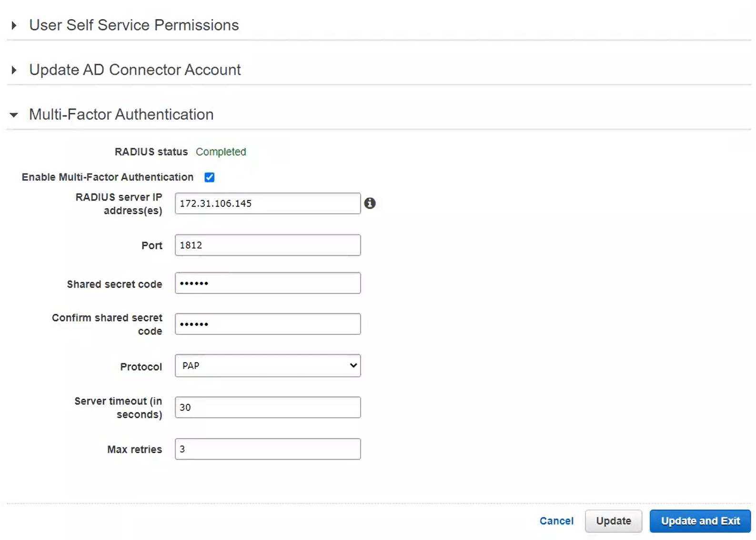Screen dimensions: 756x540
Task: Click the Cancel link
Action: tap(556, 521)
